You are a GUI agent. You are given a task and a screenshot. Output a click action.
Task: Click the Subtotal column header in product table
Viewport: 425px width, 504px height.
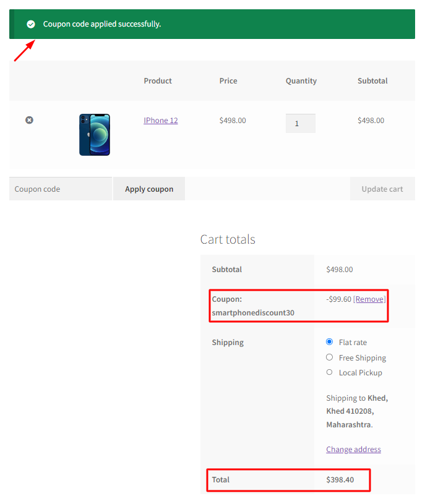(x=372, y=80)
